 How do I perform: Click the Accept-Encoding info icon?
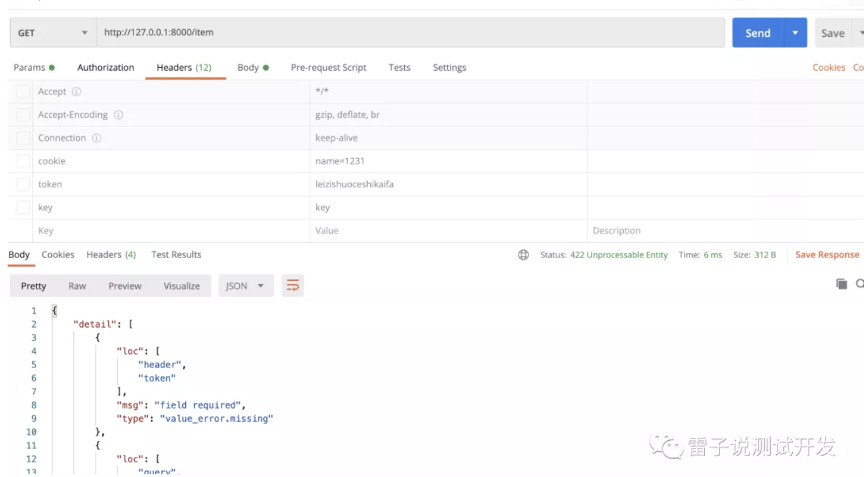coord(118,115)
